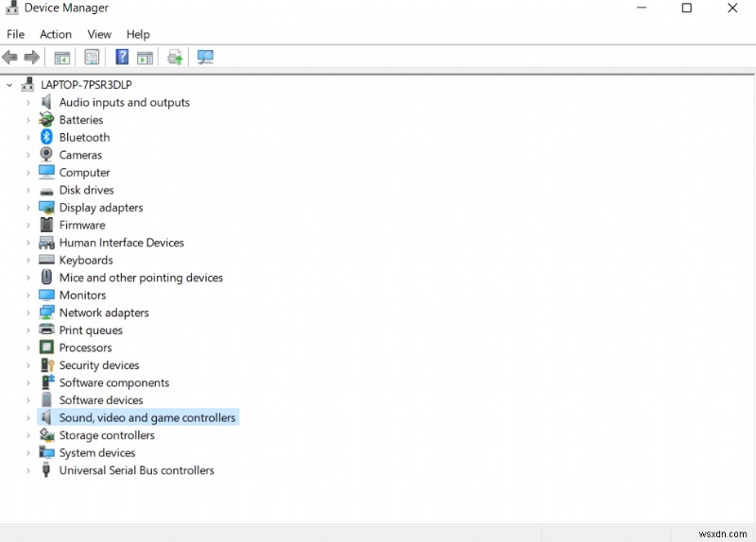Screen dimensions: 756x542
Task: Select the Software devices label
Action: point(101,399)
